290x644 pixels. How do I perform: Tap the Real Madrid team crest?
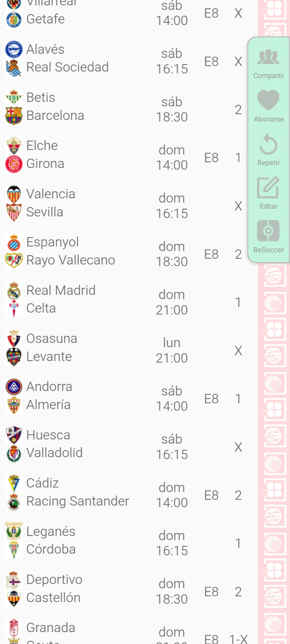[14, 291]
